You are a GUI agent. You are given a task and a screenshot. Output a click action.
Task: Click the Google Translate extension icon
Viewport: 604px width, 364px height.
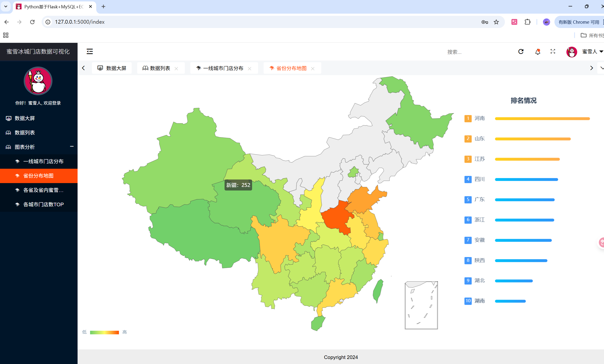coord(514,22)
